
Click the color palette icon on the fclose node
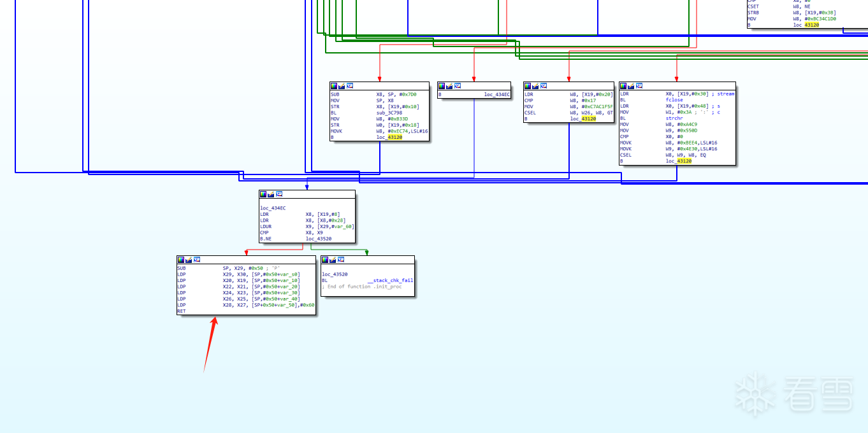coord(623,85)
